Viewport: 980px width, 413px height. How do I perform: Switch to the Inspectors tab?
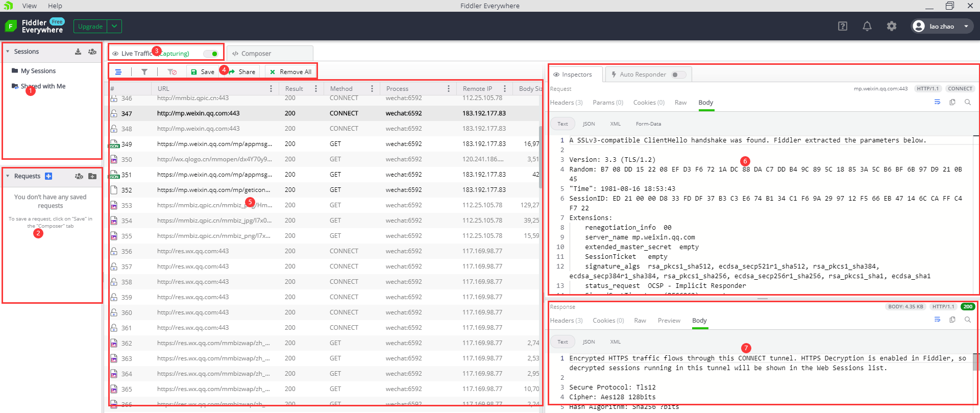[573, 75]
